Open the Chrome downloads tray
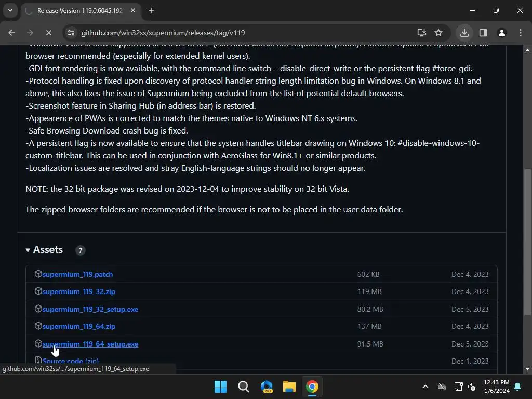The image size is (532, 399). click(464, 33)
